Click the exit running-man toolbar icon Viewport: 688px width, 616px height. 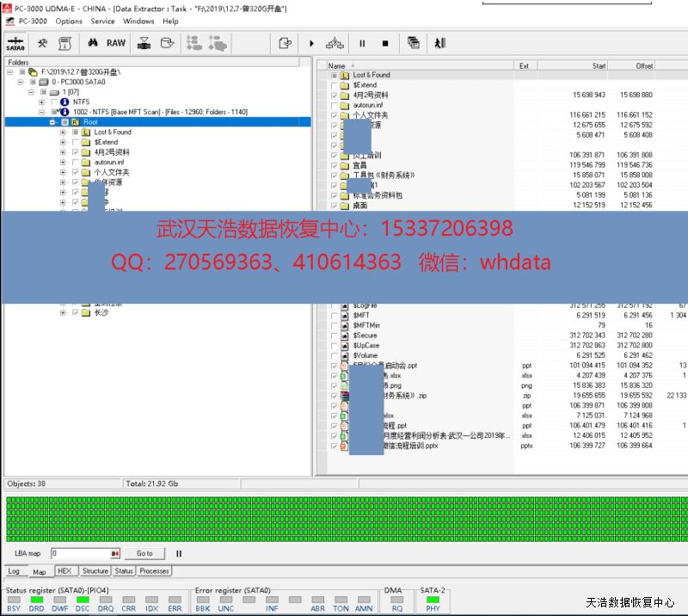pyautogui.click(x=439, y=43)
